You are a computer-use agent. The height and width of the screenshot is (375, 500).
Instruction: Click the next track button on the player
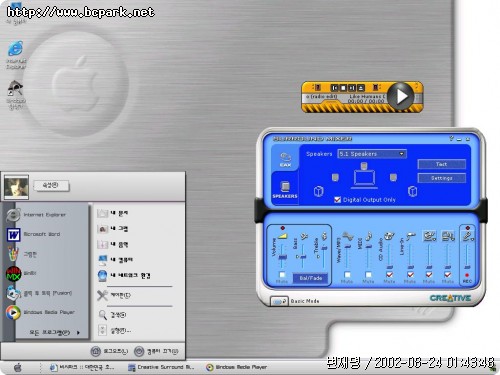pyautogui.click(x=352, y=88)
